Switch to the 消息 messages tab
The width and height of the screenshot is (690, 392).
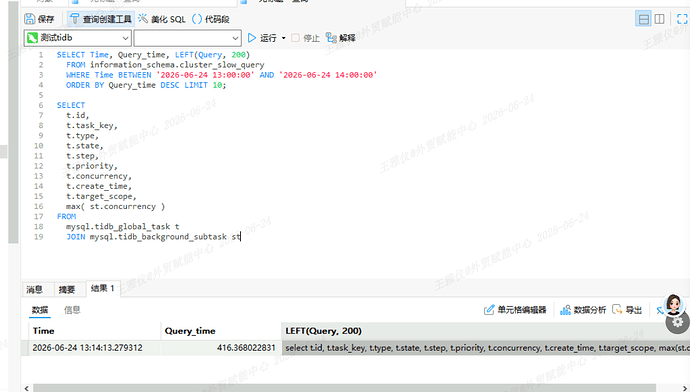[x=35, y=289]
